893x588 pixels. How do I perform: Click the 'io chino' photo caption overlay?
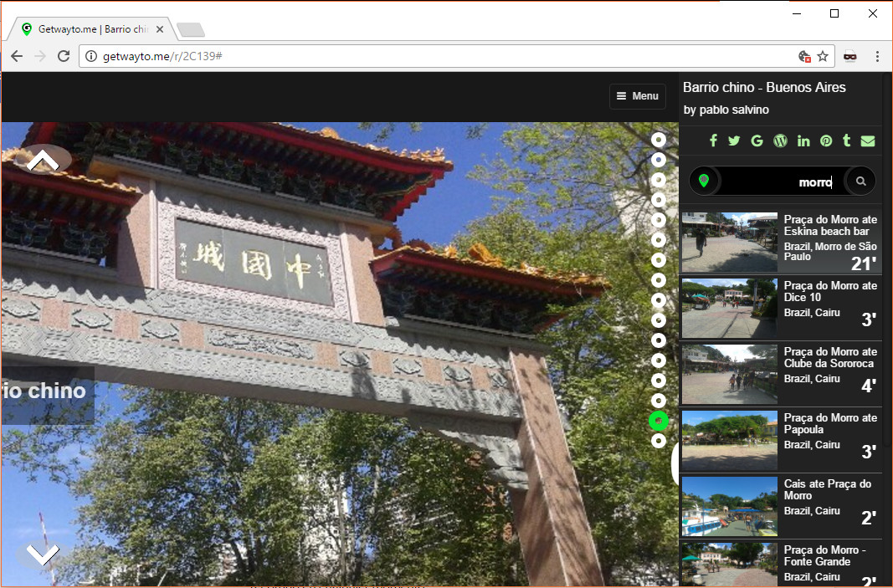click(x=48, y=395)
